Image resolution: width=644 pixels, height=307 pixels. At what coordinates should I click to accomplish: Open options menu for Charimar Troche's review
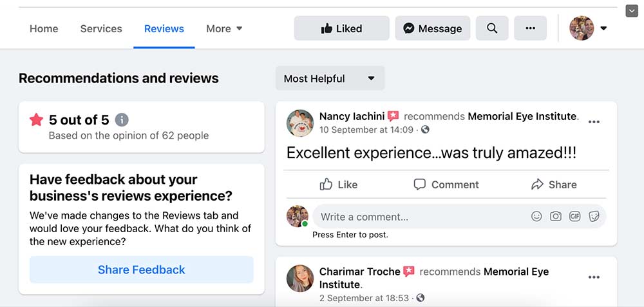click(x=594, y=277)
